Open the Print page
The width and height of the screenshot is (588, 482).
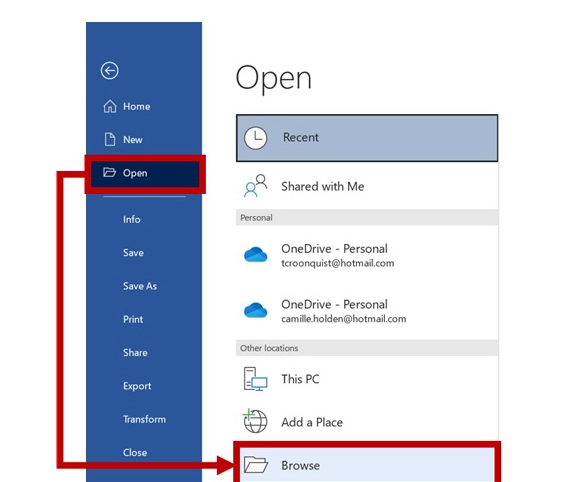coord(144,320)
